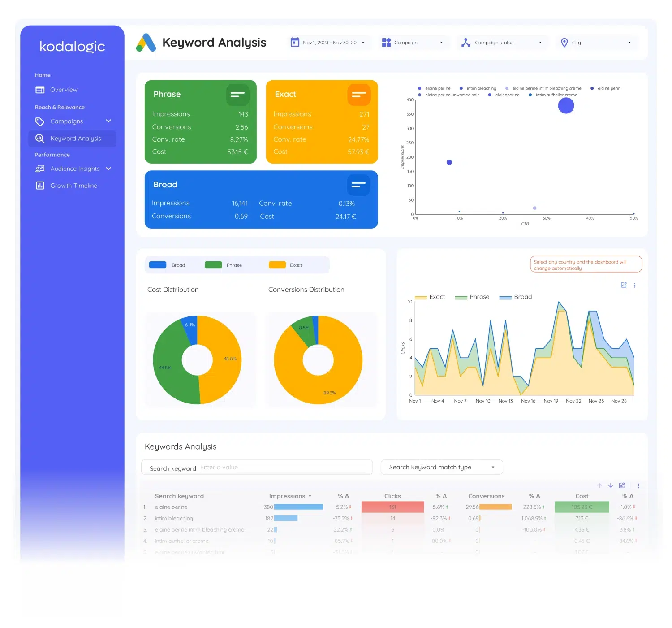Toggle elaine perine intim bleaching creme legend
The height and width of the screenshot is (628, 672).
[x=543, y=88]
